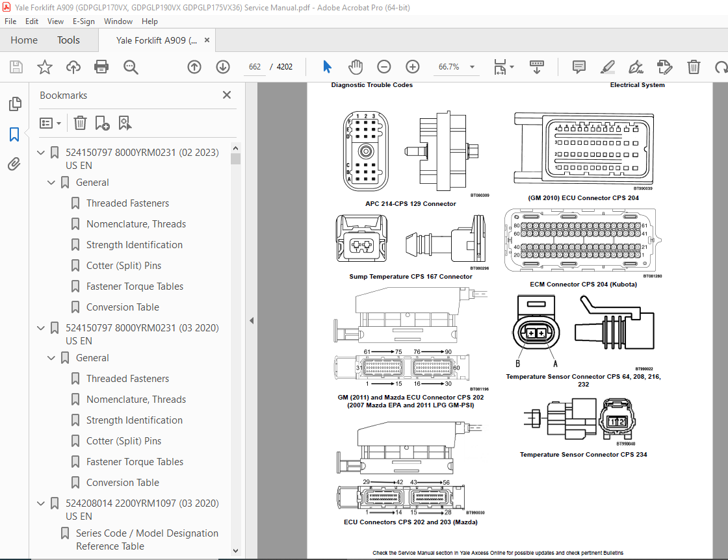This screenshot has height=560, width=728.
Task: Open first Strength Identification bookmark
Action: [x=134, y=245]
